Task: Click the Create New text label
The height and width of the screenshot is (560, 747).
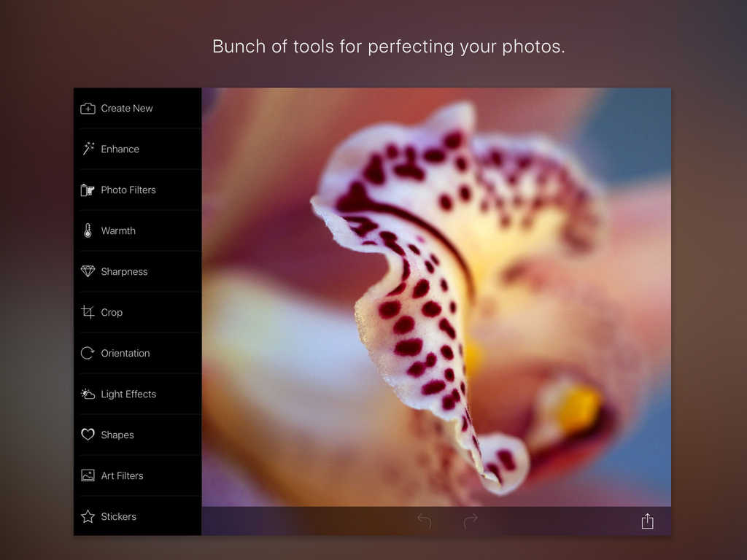Action: point(127,109)
